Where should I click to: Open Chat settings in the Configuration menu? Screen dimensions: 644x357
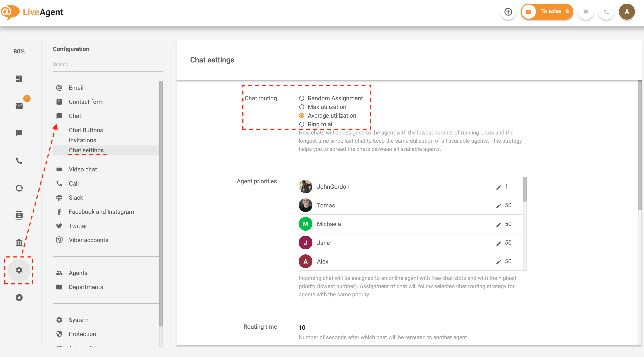tap(86, 150)
